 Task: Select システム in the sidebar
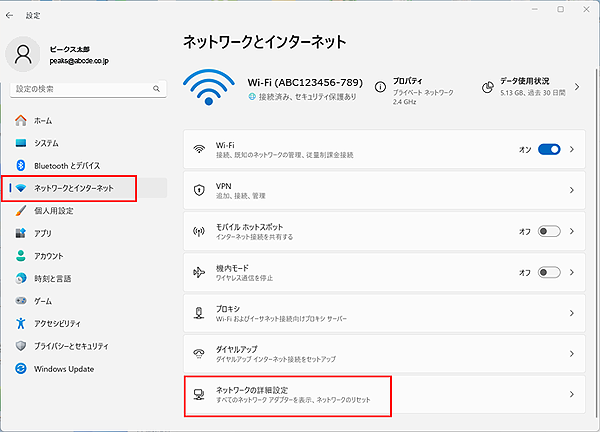pyautogui.click(x=46, y=143)
